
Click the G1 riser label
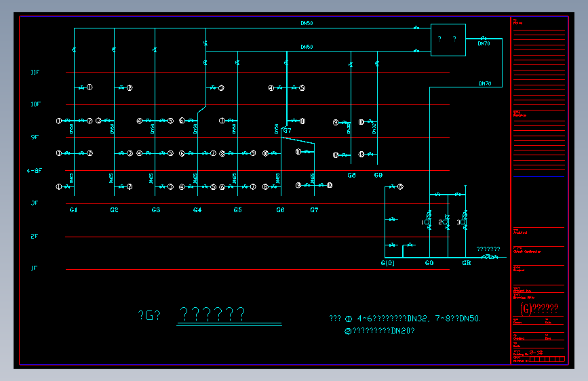click(73, 210)
